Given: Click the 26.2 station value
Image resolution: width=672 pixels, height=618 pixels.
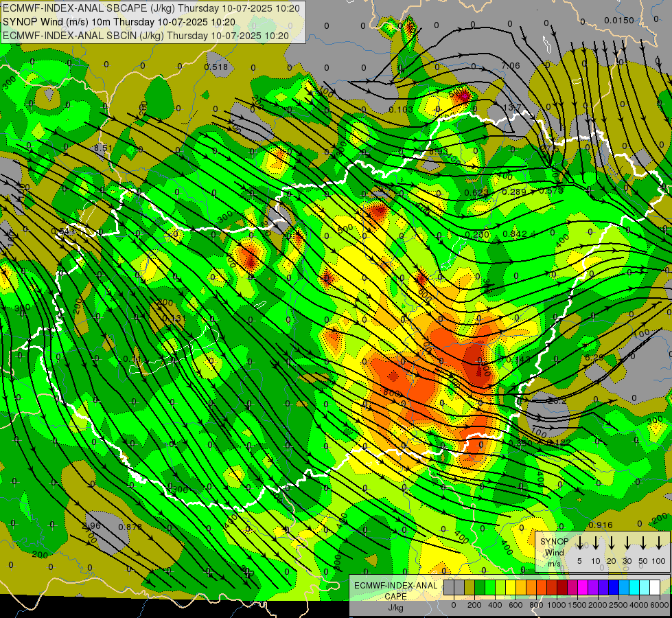Looking at the screenshot, I should (x=557, y=400).
